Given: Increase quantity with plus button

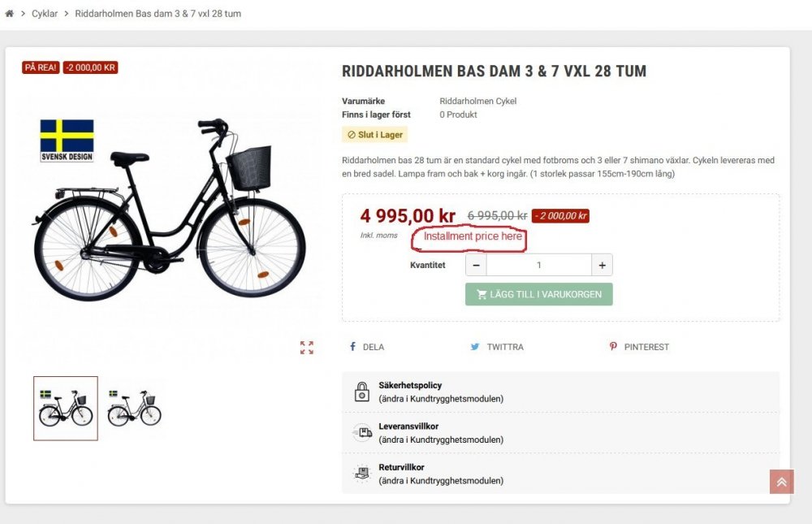Looking at the screenshot, I should click(x=602, y=265).
